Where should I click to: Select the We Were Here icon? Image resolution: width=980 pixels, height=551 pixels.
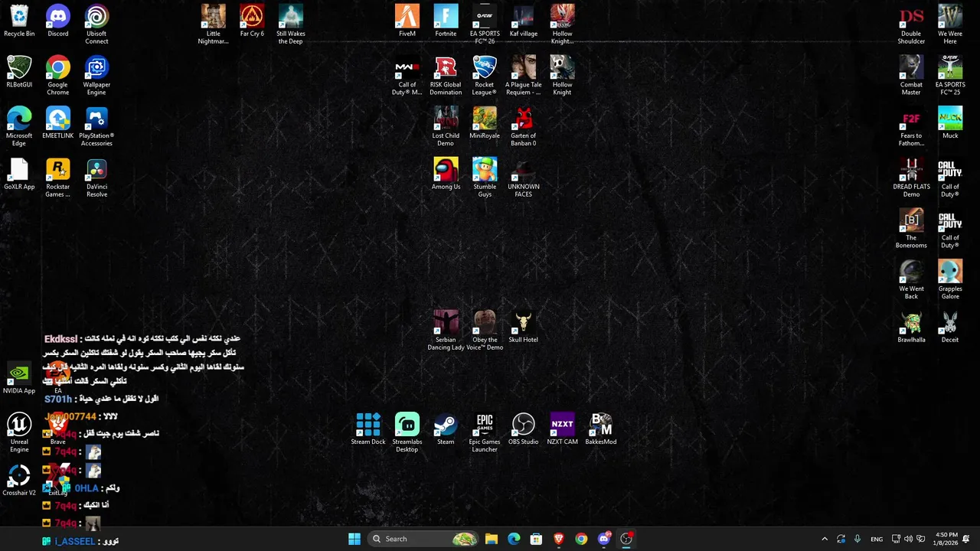[x=950, y=24]
